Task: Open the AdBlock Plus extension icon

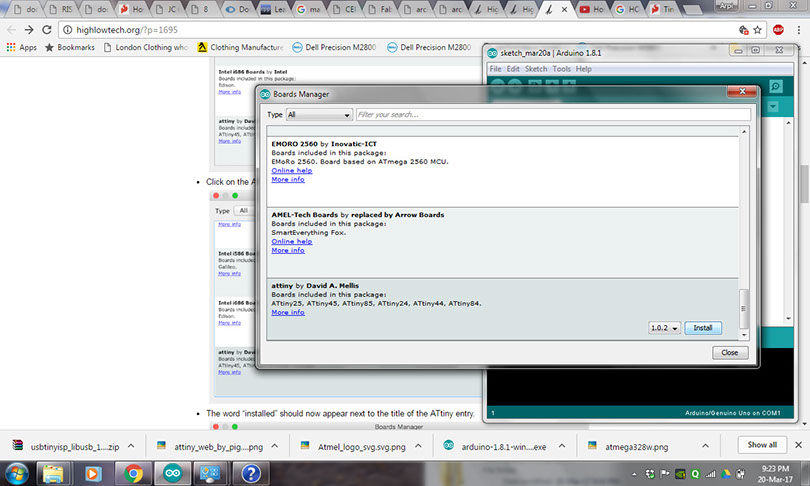Action: [778, 30]
